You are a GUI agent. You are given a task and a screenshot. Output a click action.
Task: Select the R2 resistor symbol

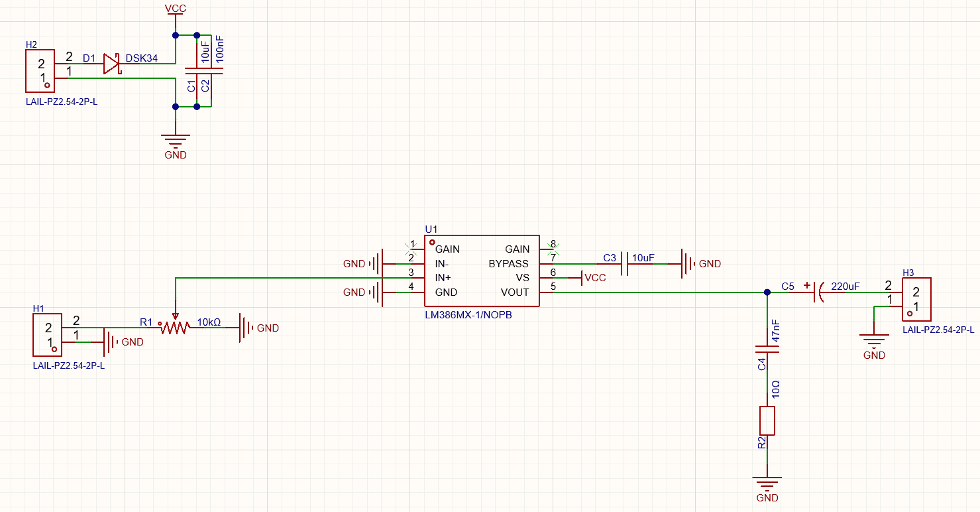(767, 421)
